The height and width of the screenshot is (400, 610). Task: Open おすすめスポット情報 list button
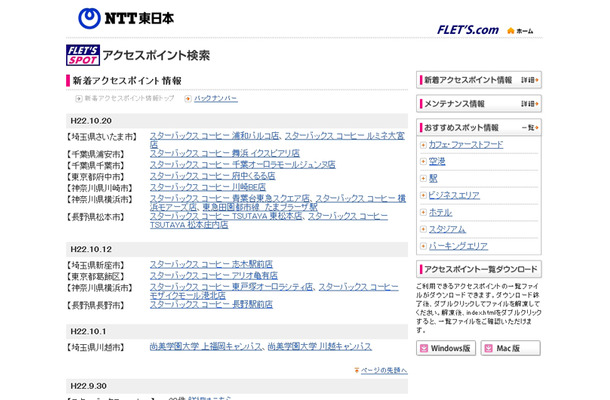pyautogui.click(x=479, y=127)
